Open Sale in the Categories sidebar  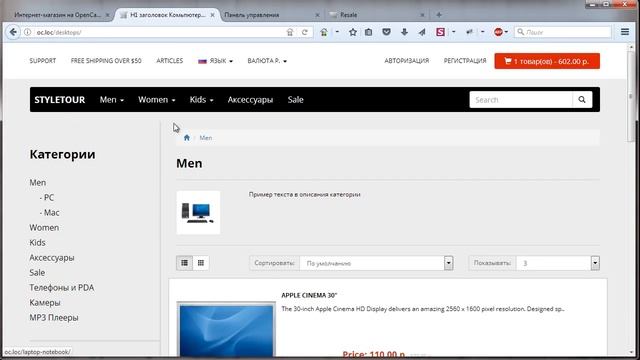click(37, 272)
